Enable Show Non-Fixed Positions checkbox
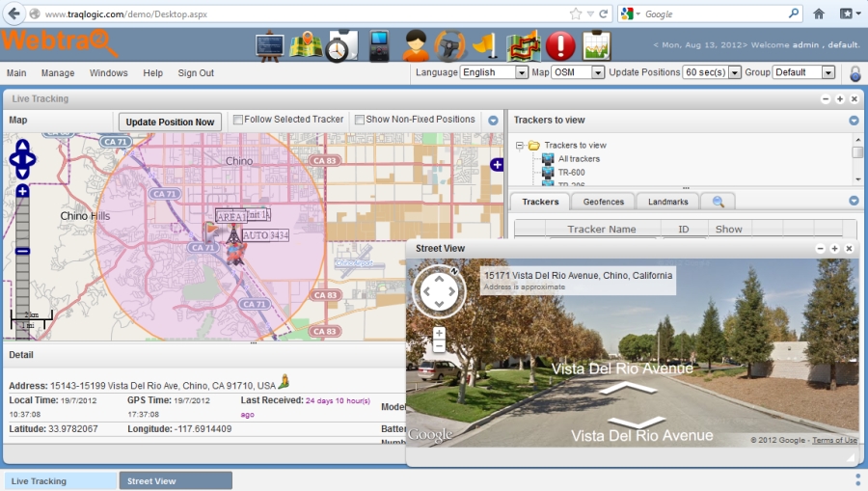This screenshot has height=491, width=868. (x=360, y=120)
